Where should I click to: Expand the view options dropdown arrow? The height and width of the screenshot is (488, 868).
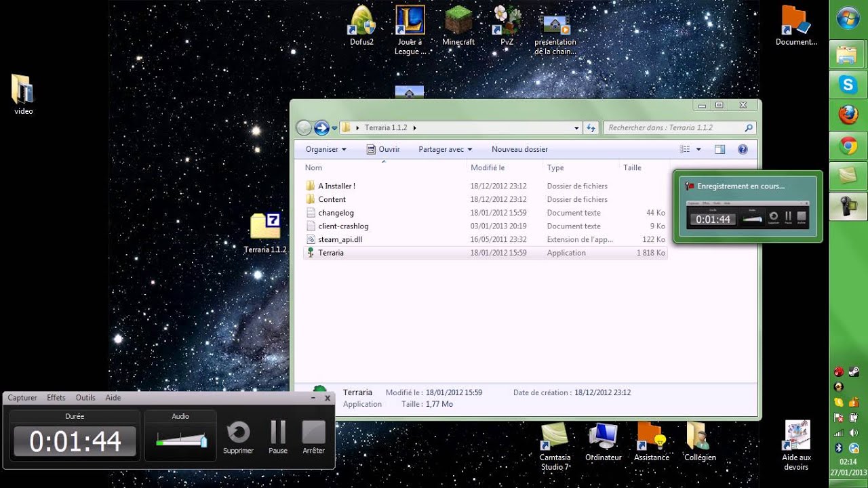click(x=698, y=149)
